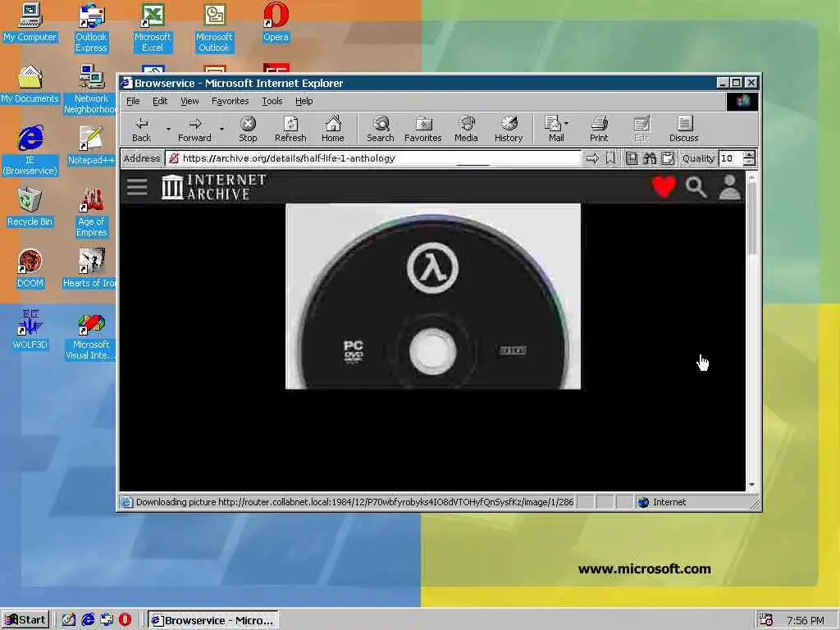This screenshot has width=840, height=630.
Task: Click the Forward navigation button
Action: click(195, 130)
